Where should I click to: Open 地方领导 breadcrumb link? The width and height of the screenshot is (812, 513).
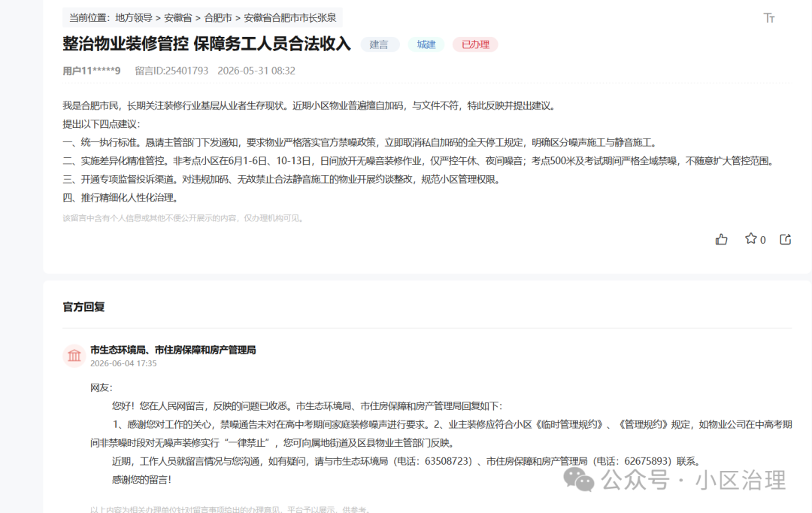coord(134,17)
